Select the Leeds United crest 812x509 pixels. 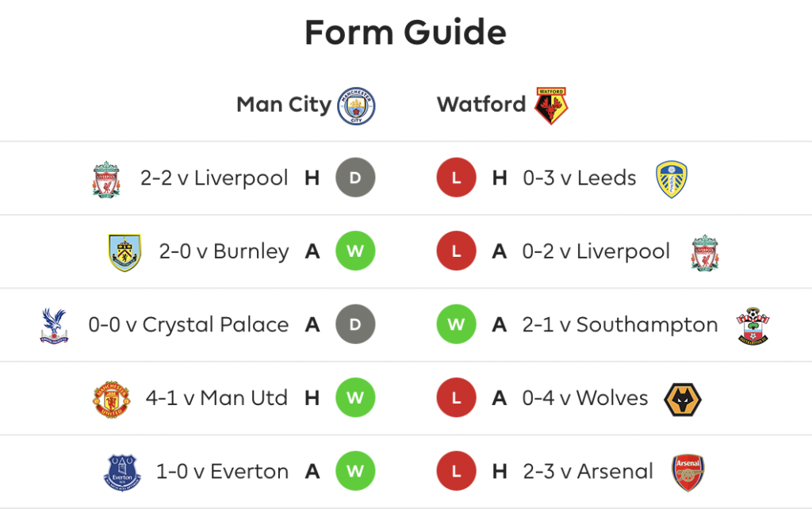pyautogui.click(x=671, y=179)
